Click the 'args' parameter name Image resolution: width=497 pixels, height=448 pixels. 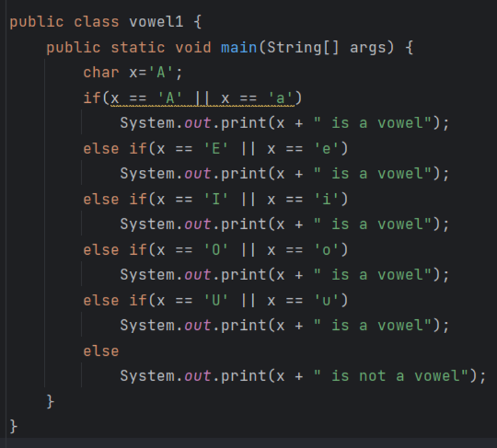click(368, 48)
